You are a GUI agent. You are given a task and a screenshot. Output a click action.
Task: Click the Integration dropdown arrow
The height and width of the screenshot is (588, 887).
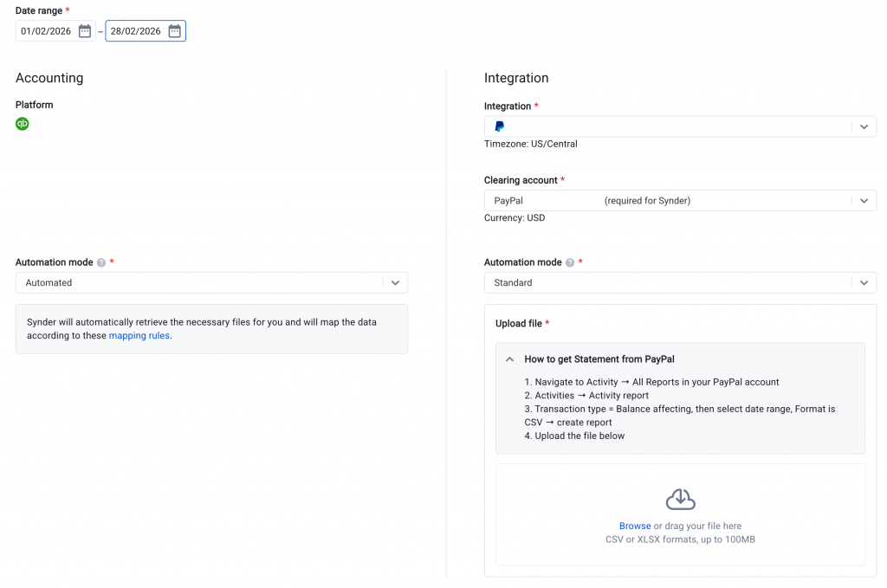coord(863,126)
